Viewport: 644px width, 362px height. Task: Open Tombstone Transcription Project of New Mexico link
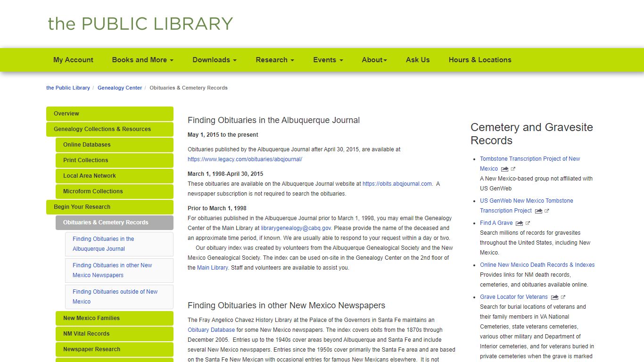tap(530, 164)
